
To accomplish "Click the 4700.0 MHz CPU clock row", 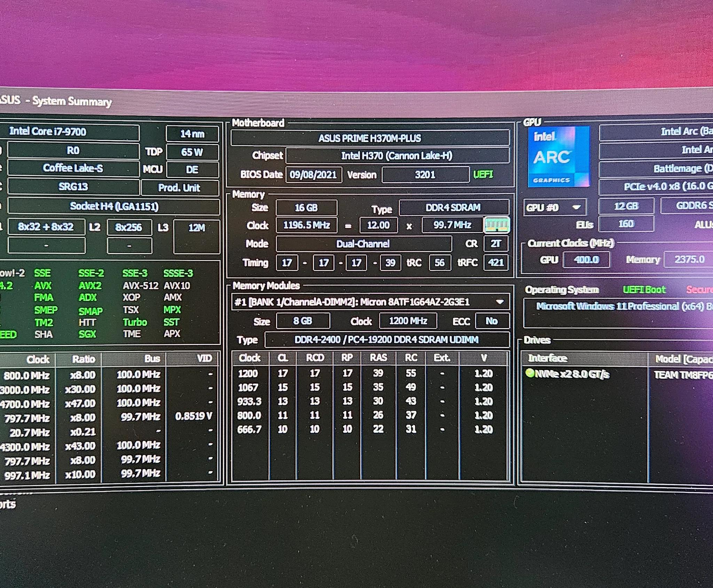I will pyautogui.click(x=110, y=403).
